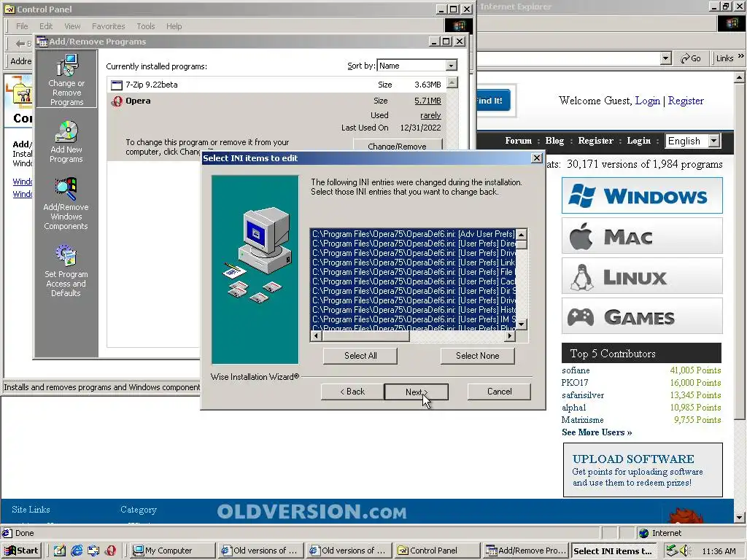Image resolution: width=747 pixels, height=560 pixels.
Task: Click INI list vertical scrollbar up arrow
Action: (x=522, y=234)
